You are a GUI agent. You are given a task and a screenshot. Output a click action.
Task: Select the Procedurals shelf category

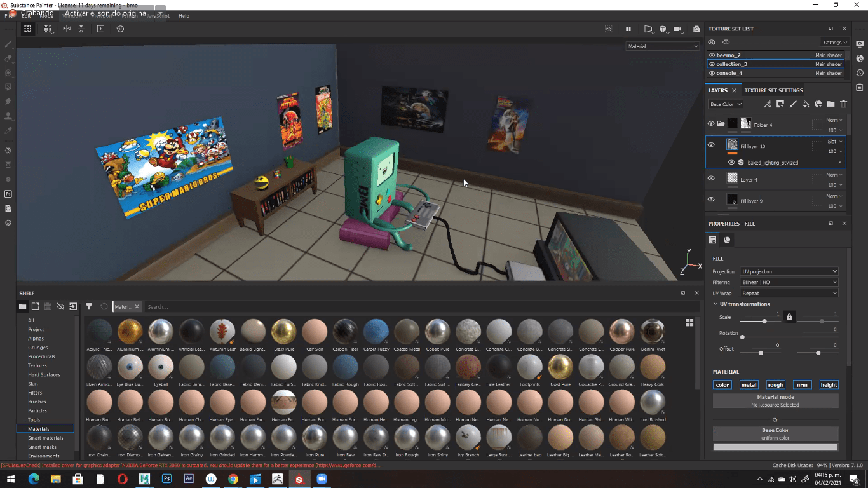pos(41,356)
